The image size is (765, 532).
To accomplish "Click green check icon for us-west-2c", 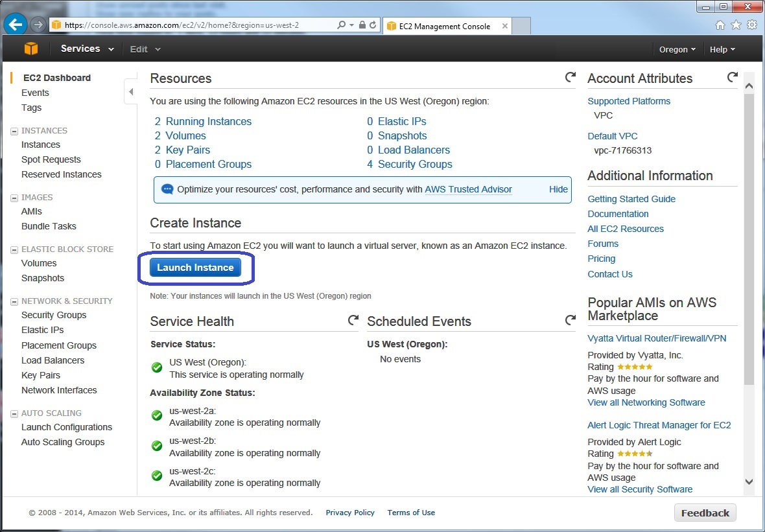I will tap(157, 476).
